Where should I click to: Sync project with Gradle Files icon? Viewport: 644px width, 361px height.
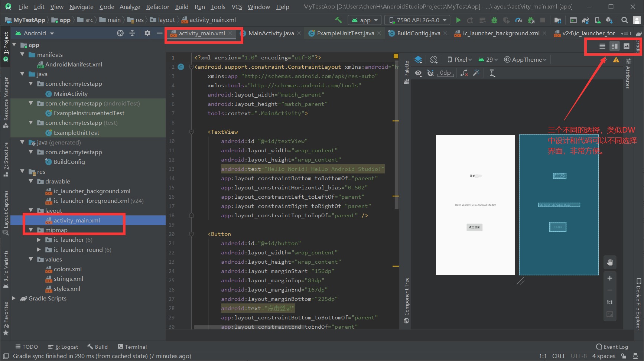click(585, 20)
